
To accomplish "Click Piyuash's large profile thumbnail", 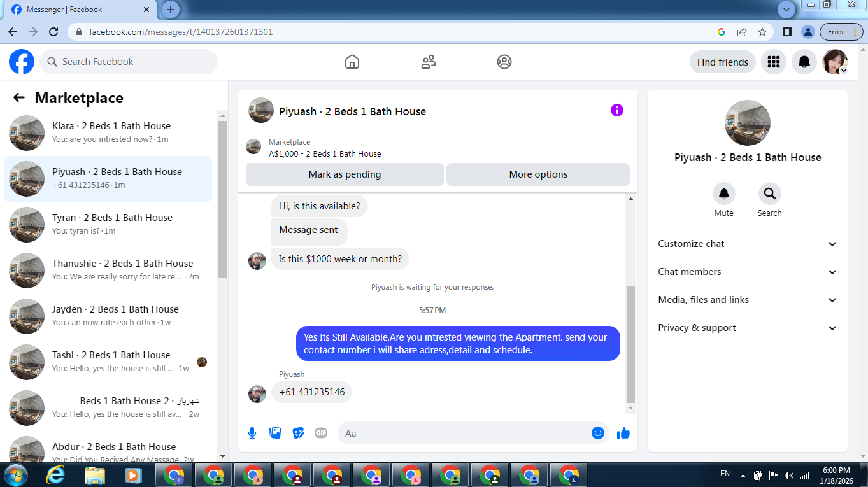I will 748,123.
